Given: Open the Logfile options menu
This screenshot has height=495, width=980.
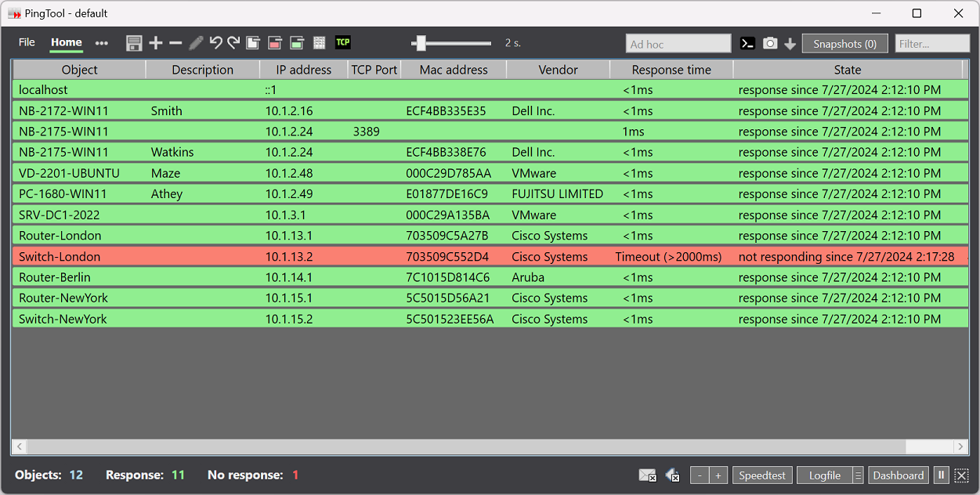Looking at the screenshot, I should pyautogui.click(x=858, y=475).
